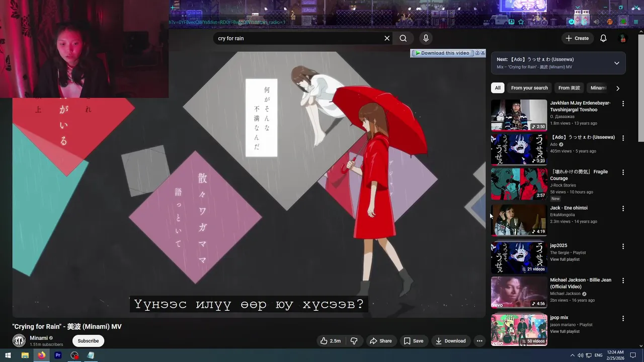Open browser hamburger menu

[636, 22]
